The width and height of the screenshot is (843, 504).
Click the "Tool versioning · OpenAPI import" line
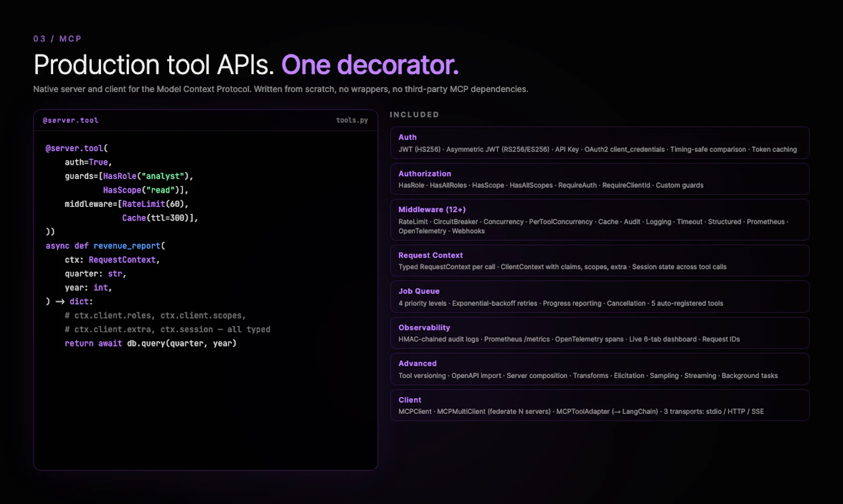(x=588, y=375)
